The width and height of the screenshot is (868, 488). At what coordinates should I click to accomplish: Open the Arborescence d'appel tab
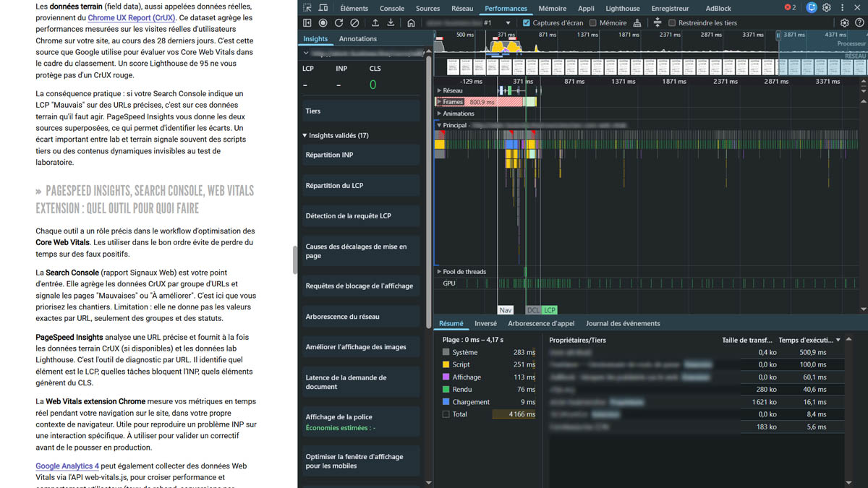tap(542, 323)
